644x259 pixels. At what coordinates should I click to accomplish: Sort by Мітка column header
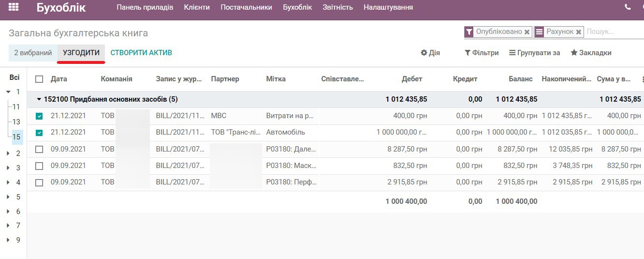276,79
